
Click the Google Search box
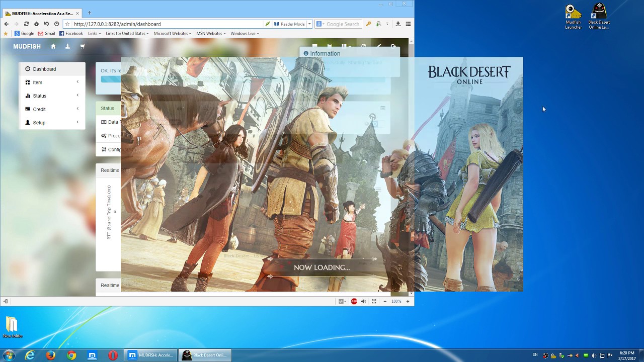(x=338, y=24)
